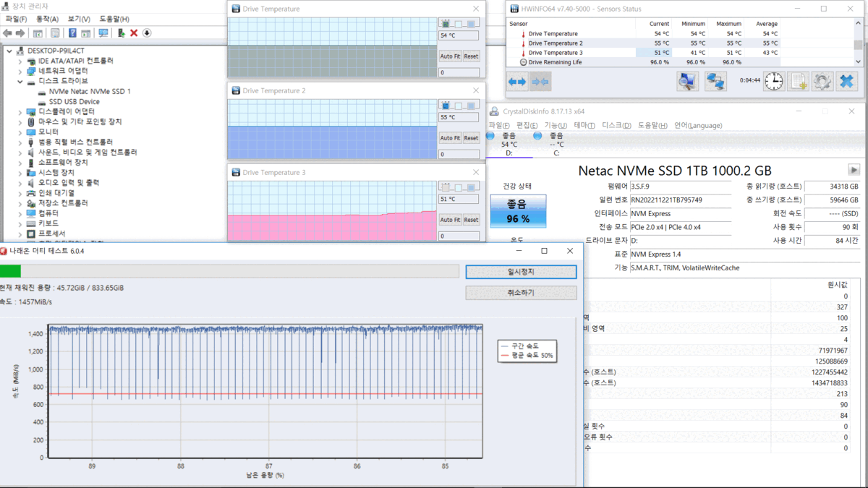Click HWiNFO blue X close sensors icon
868x488 pixels.
846,81
